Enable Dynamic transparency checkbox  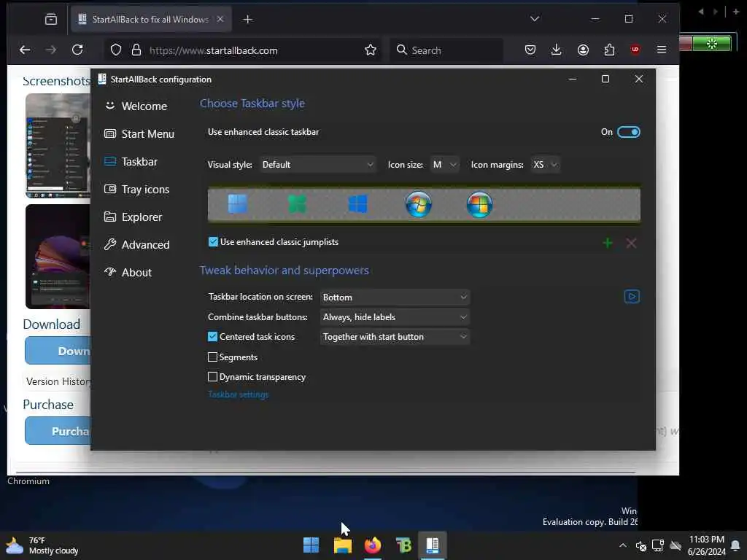click(x=212, y=377)
